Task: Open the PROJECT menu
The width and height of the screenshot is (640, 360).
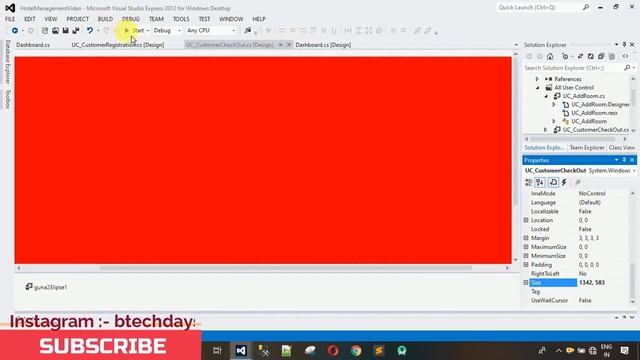Action: tap(78, 19)
